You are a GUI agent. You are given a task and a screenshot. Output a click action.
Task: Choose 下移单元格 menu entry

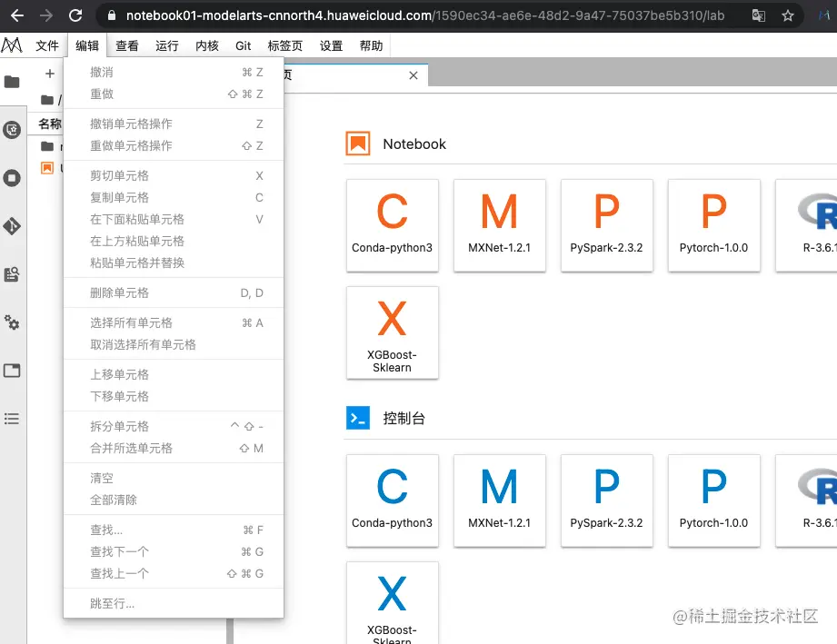pyautogui.click(x=174, y=396)
